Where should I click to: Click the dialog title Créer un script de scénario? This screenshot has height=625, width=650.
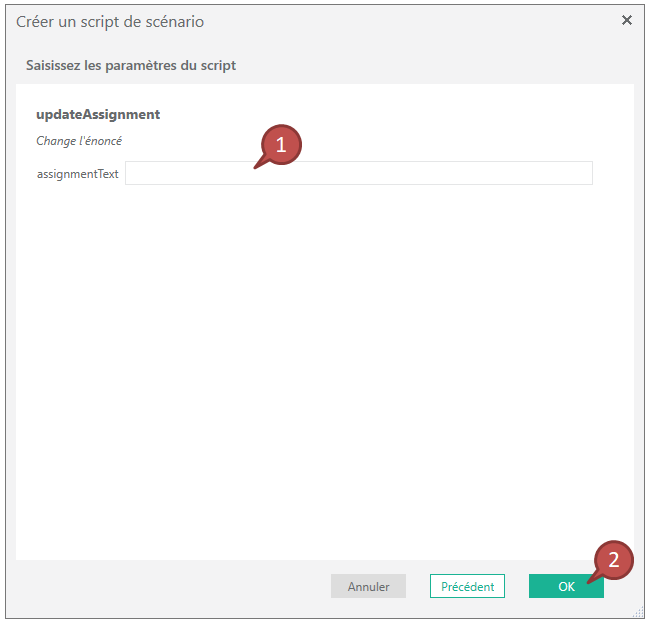click(110, 21)
